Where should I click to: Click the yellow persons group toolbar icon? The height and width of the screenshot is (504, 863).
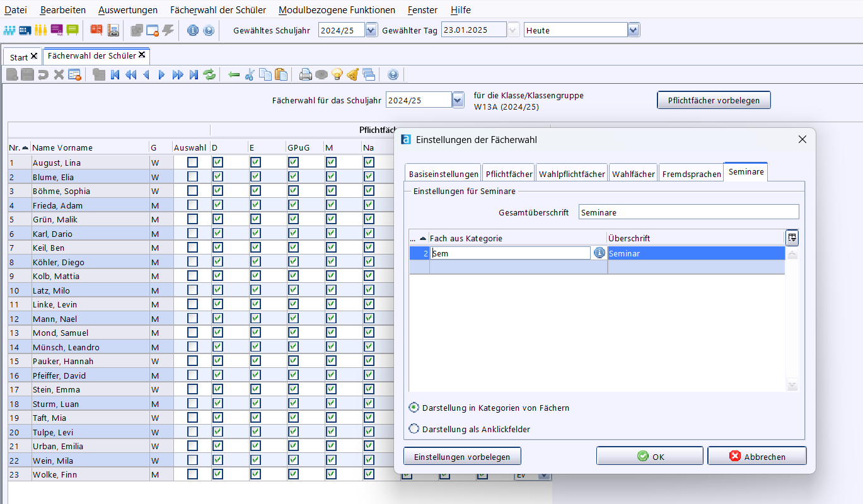tap(41, 30)
